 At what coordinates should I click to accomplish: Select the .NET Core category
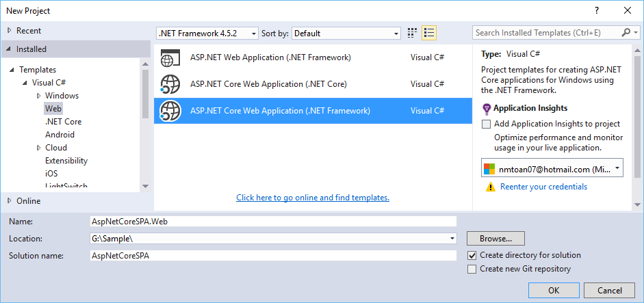pos(63,122)
